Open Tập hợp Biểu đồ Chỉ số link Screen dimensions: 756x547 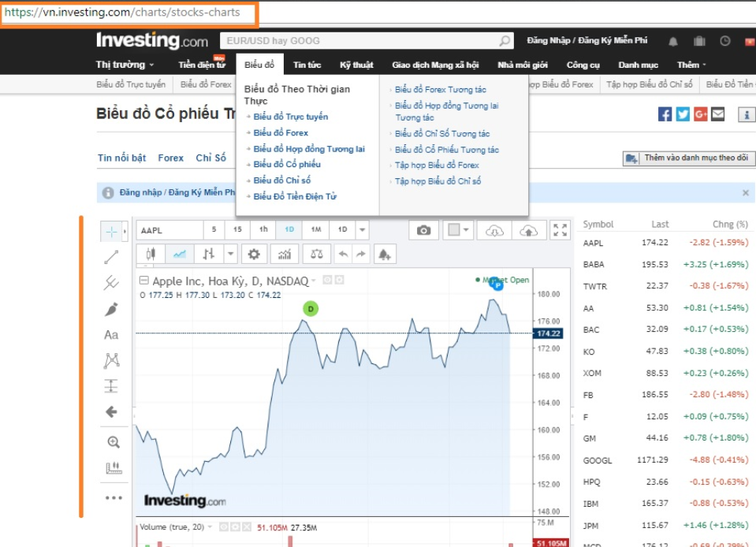pyautogui.click(x=438, y=180)
